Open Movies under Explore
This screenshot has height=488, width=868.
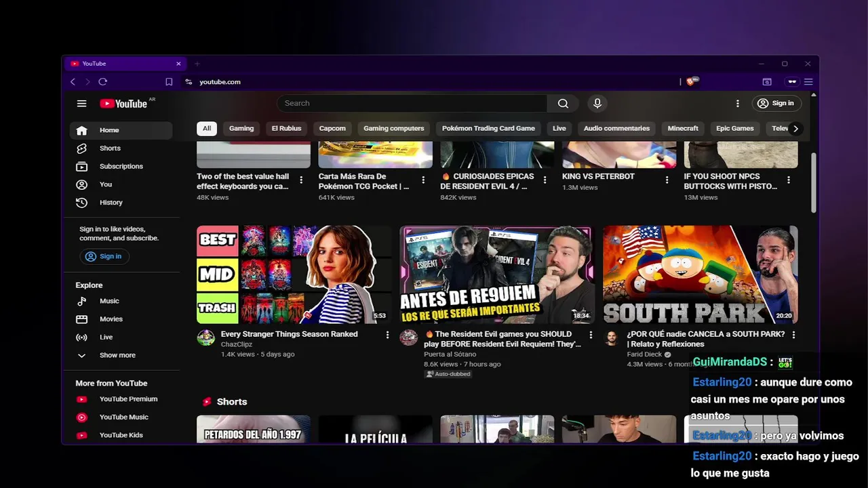pyautogui.click(x=121, y=319)
